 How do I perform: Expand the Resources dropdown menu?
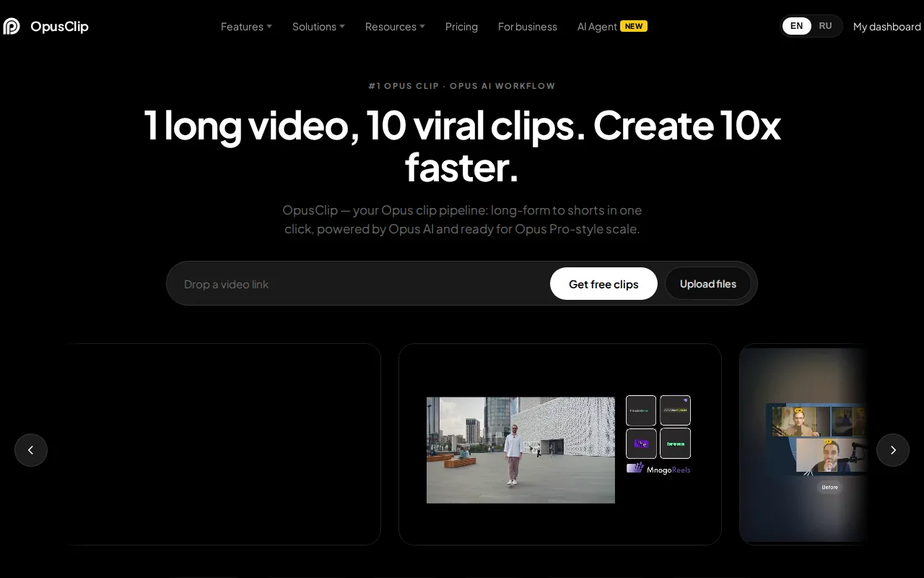tap(395, 27)
